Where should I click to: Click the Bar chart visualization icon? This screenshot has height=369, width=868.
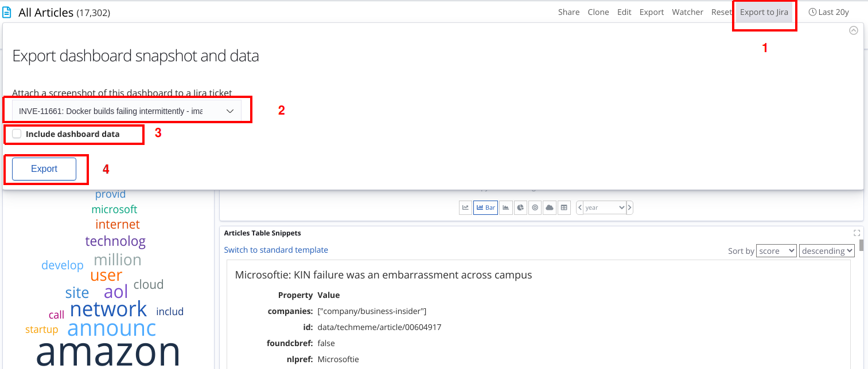click(x=485, y=207)
